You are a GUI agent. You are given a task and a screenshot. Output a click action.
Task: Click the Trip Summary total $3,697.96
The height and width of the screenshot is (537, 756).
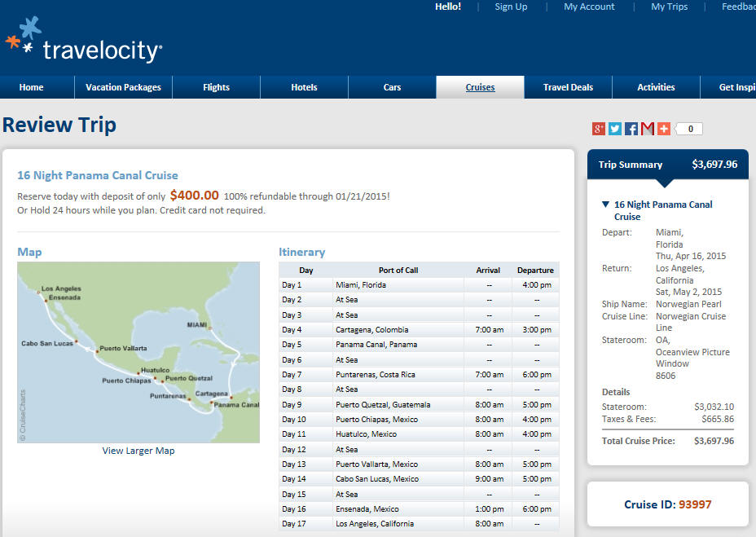point(714,165)
